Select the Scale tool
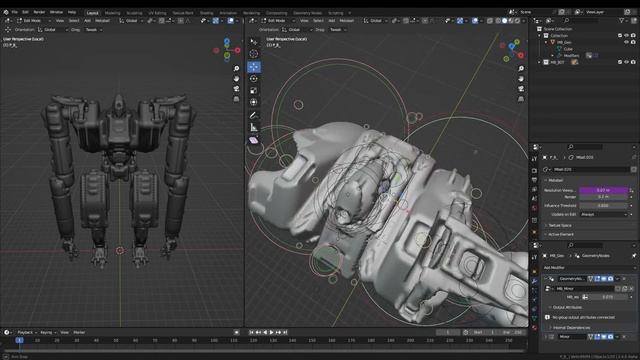Viewport: 640px width, 360px height. [x=254, y=91]
